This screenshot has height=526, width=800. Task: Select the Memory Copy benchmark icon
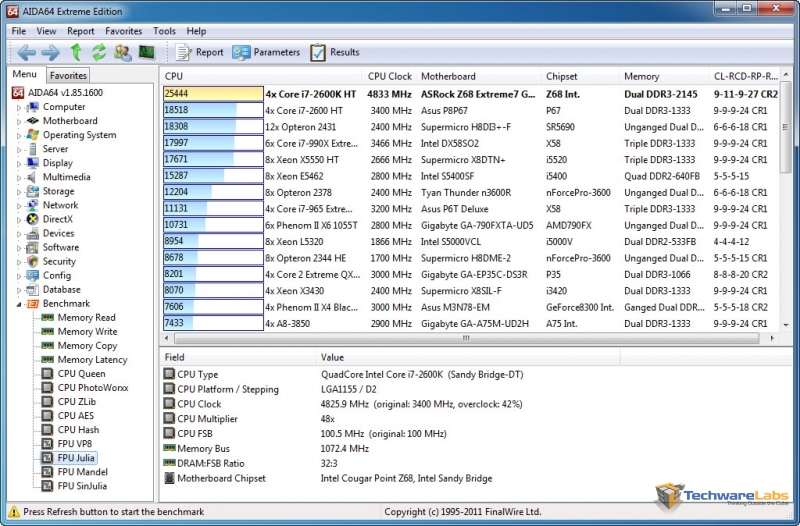[47, 345]
